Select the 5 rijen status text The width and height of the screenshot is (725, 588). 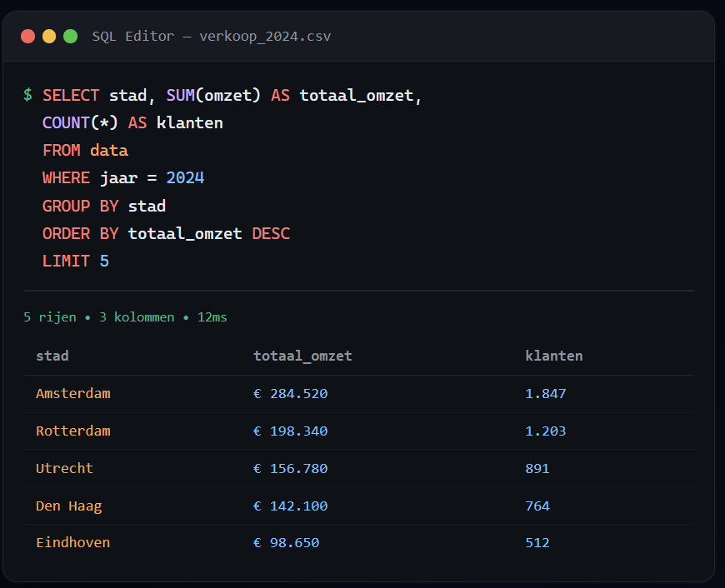point(48,317)
